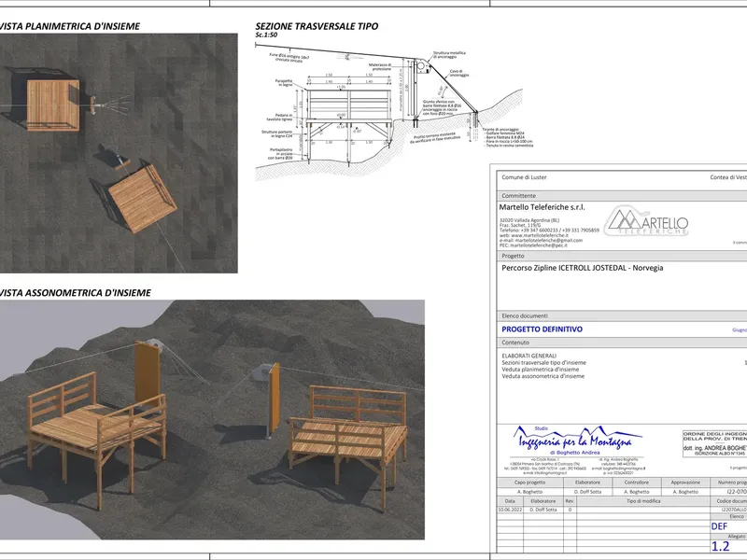Click the Martello Teleferiche logo
The image size is (747, 560).
[x=646, y=221]
